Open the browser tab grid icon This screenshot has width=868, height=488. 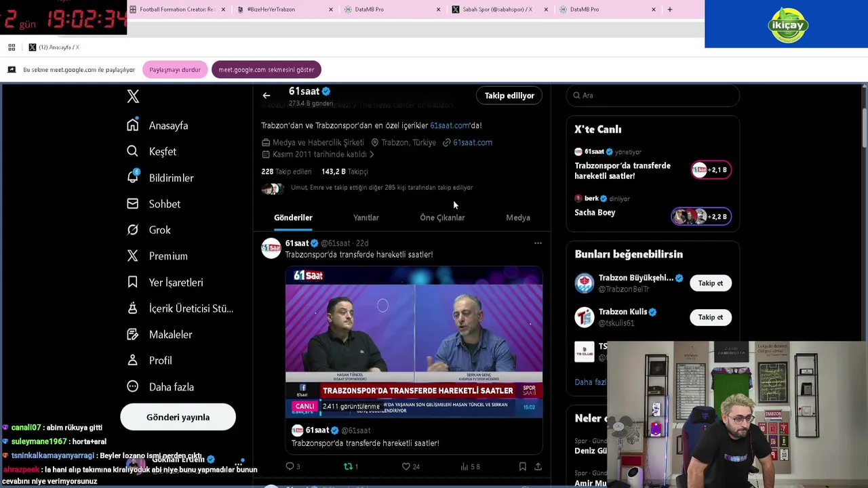point(12,47)
